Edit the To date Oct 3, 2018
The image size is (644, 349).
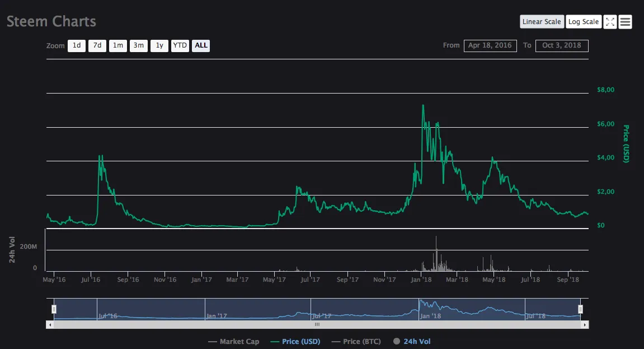click(x=562, y=45)
